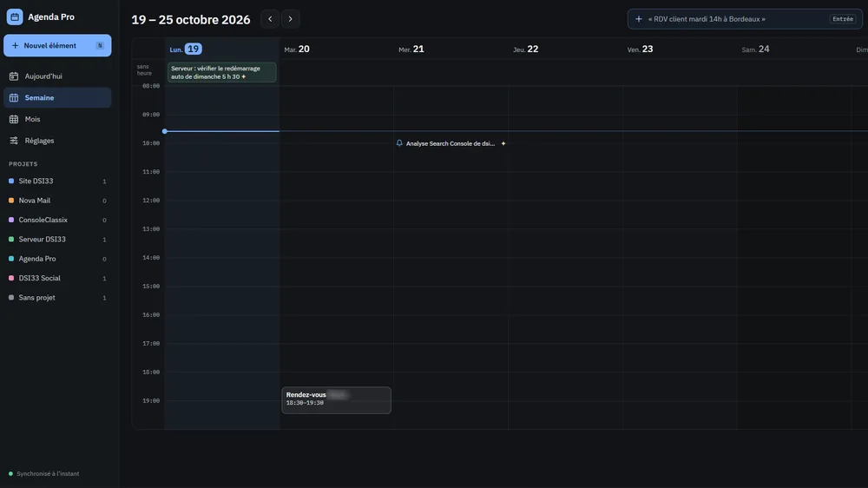868x488 pixels.
Task: Click the N shortcut badge on Nouvel élément
Action: pos(100,45)
